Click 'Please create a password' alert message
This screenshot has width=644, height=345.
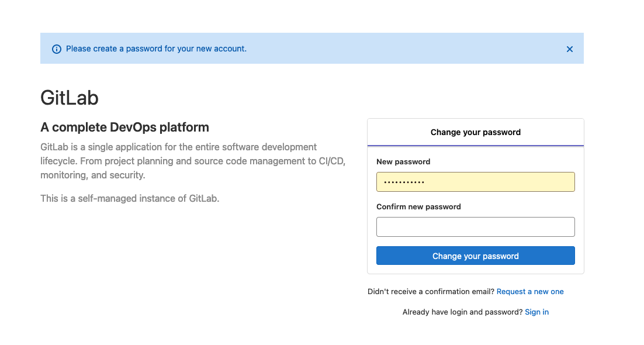coord(156,49)
